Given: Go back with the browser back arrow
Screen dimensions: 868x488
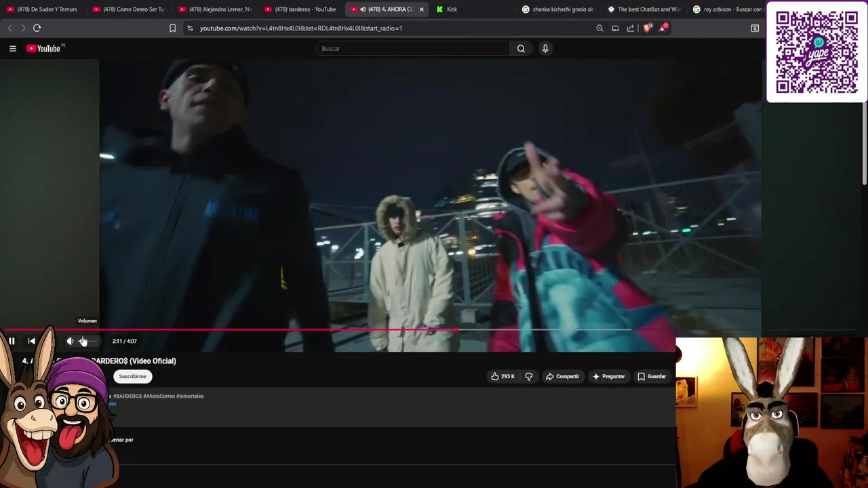Looking at the screenshot, I should (9, 28).
